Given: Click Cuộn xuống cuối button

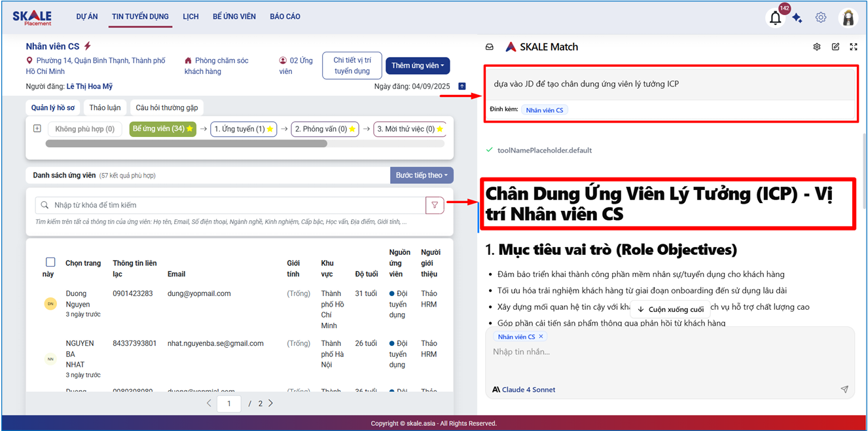Looking at the screenshot, I should (670, 309).
